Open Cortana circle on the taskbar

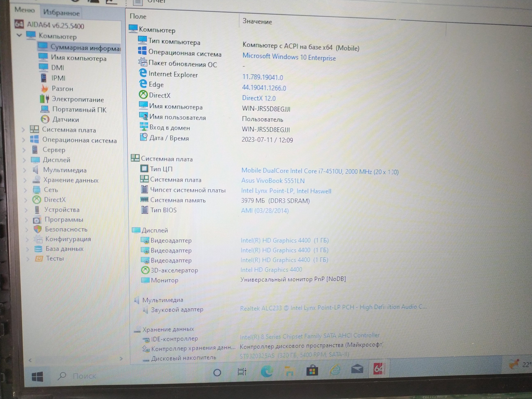(x=217, y=373)
